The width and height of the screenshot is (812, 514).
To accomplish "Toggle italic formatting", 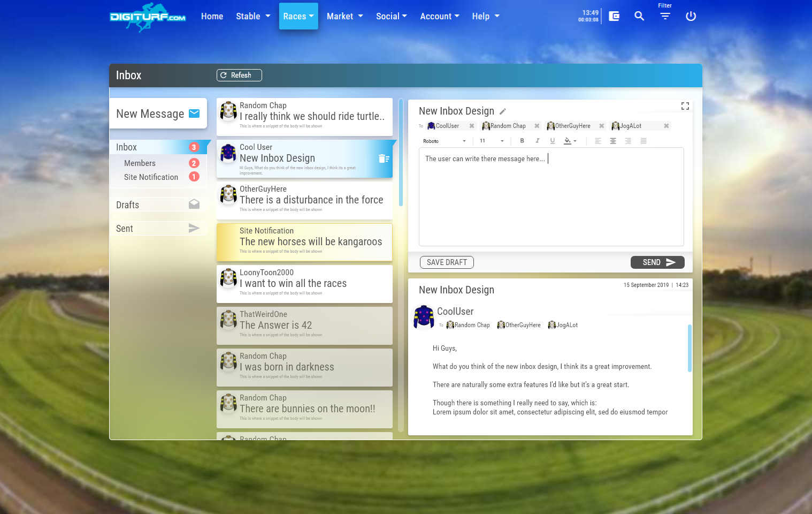I will [538, 141].
